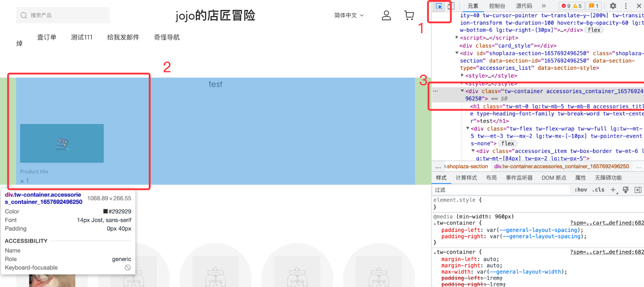The image size is (644, 287).
Task: Select the 布局 tab
Action: click(491, 178)
